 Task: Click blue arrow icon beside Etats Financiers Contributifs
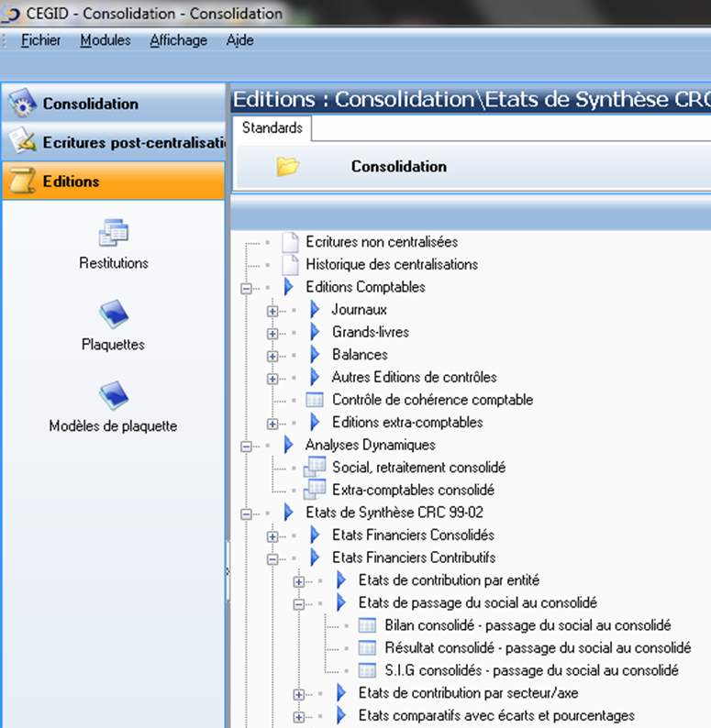click(x=315, y=557)
